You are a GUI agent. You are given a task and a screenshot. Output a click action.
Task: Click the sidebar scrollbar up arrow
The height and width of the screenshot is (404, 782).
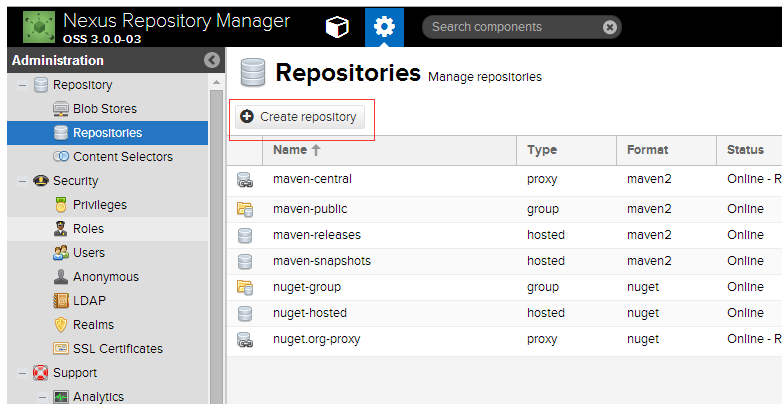[x=216, y=82]
